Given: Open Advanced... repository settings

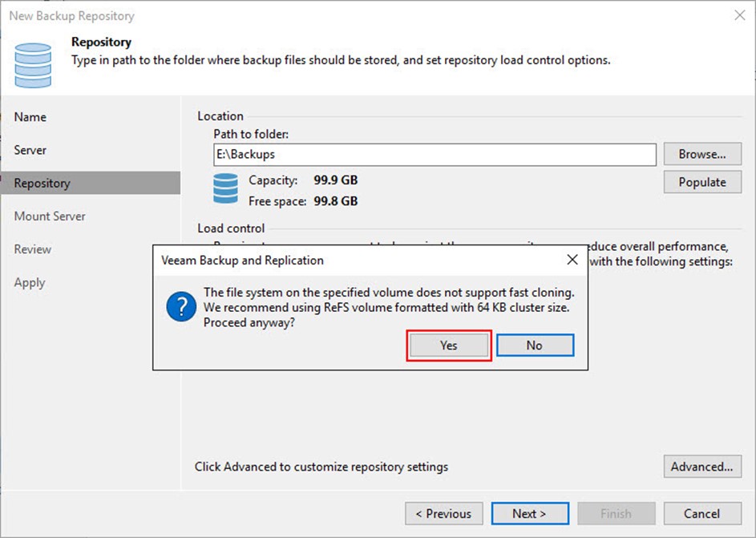Looking at the screenshot, I should 701,466.
